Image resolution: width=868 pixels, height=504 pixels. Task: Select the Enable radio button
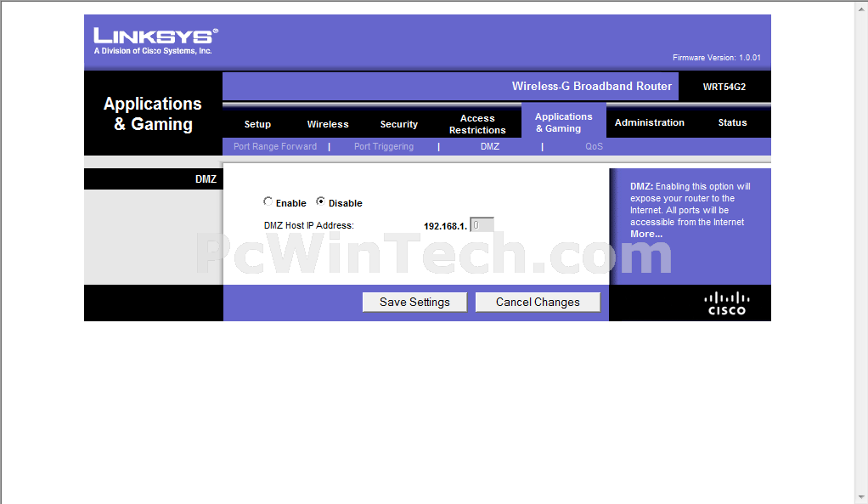[x=268, y=201]
